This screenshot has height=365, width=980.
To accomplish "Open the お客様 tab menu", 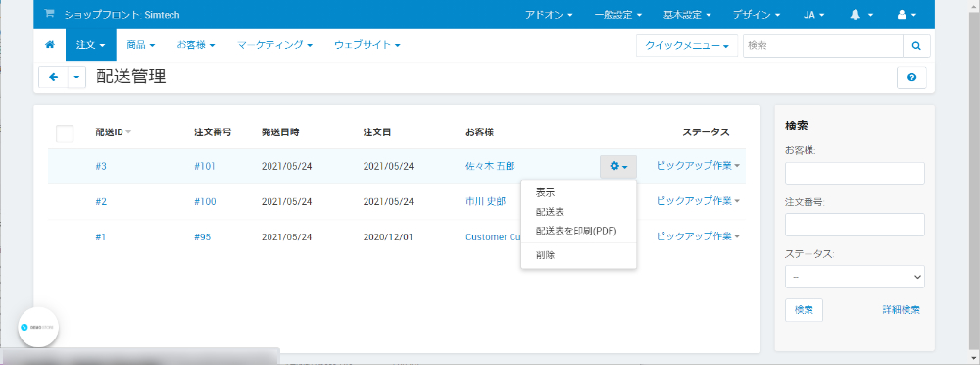I will tap(196, 45).
